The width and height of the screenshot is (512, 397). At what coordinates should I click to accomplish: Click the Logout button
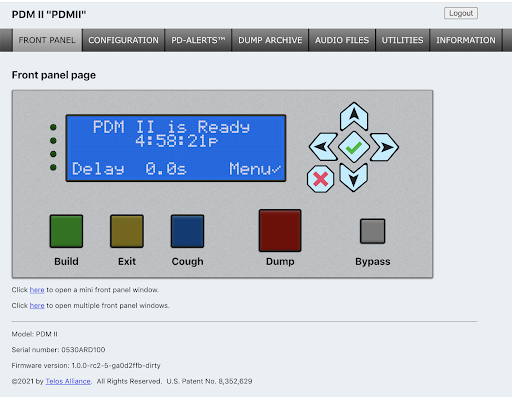click(461, 13)
